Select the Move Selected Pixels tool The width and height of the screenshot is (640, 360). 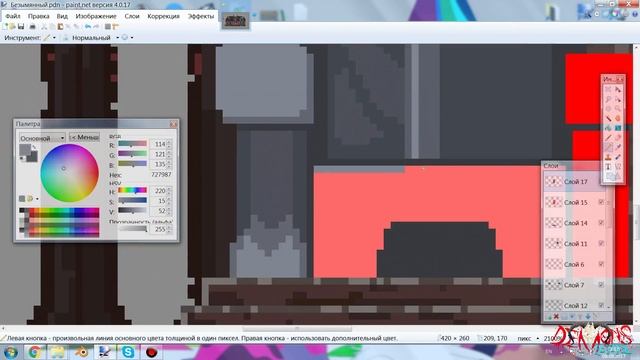pos(618,89)
